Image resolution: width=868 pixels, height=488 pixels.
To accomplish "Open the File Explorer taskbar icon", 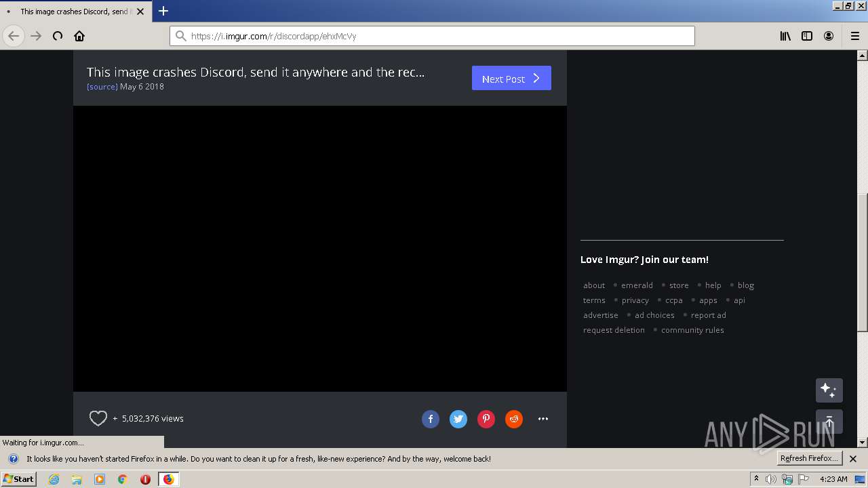I will click(77, 479).
